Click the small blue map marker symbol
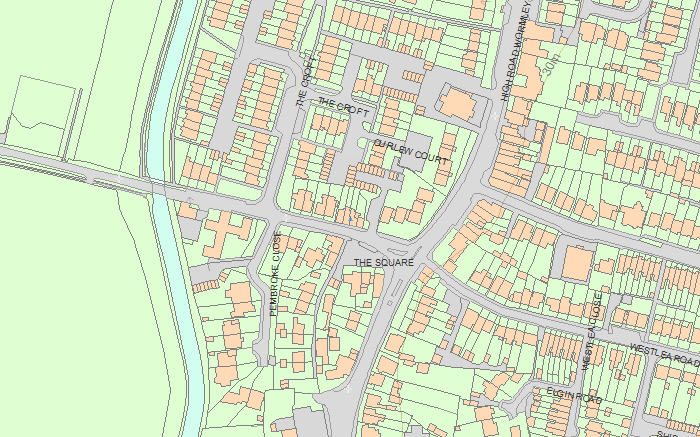 tap(351, 219)
